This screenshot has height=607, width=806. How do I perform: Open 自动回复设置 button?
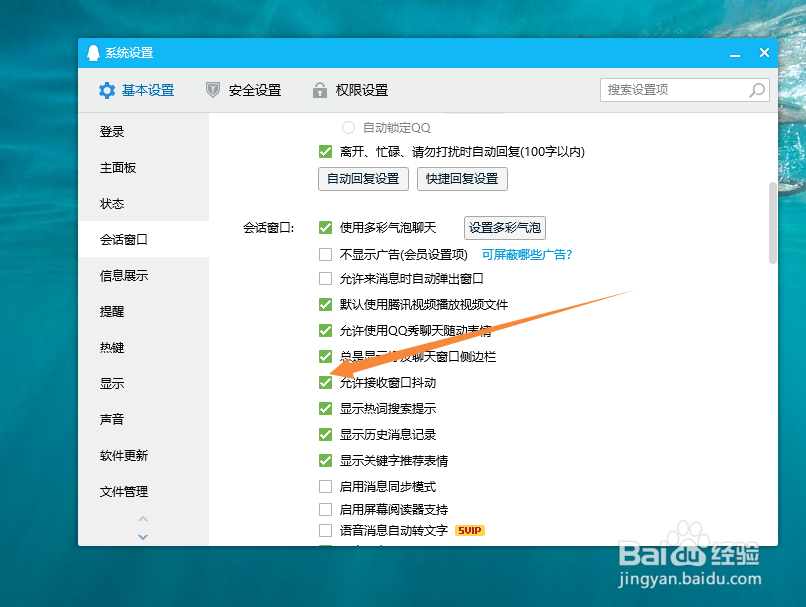pyautogui.click(x=363, y=179)
